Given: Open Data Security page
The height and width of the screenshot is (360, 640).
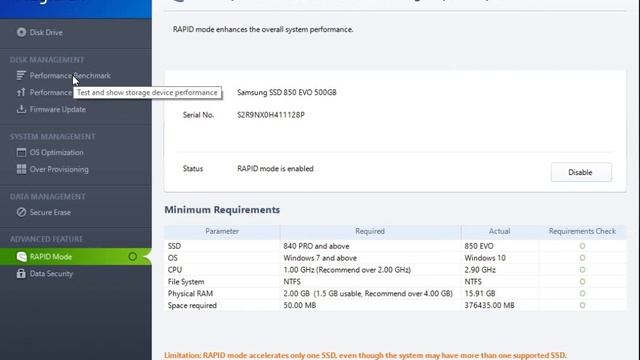Looking at the screenshot, I should point(51,273).
